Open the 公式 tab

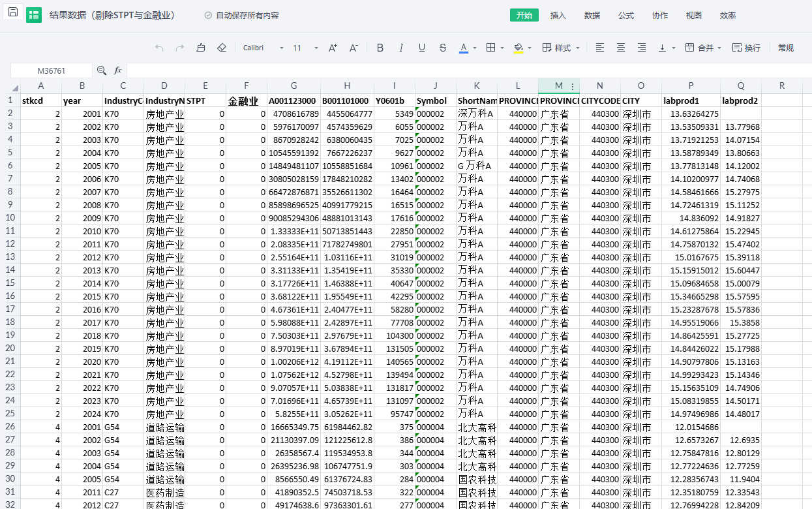pos(626,16)
